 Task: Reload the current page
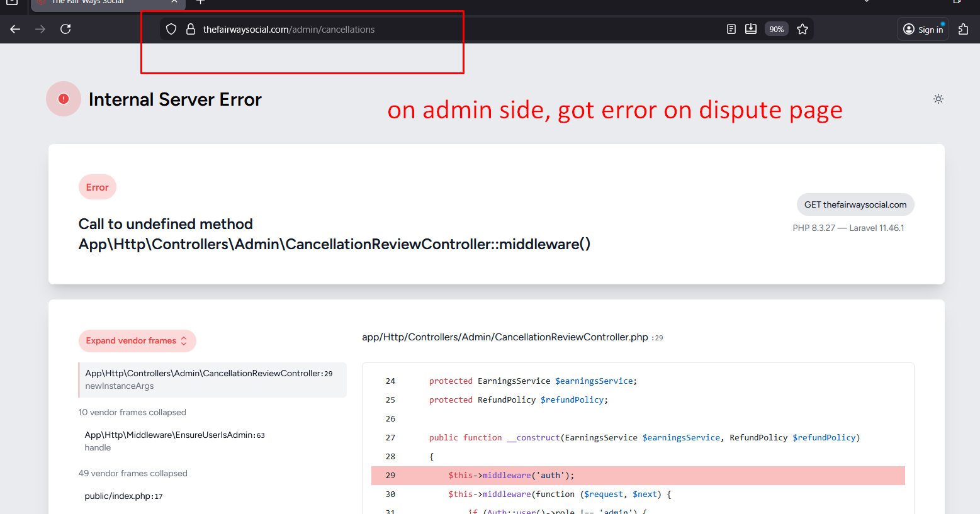click(65, 29)
